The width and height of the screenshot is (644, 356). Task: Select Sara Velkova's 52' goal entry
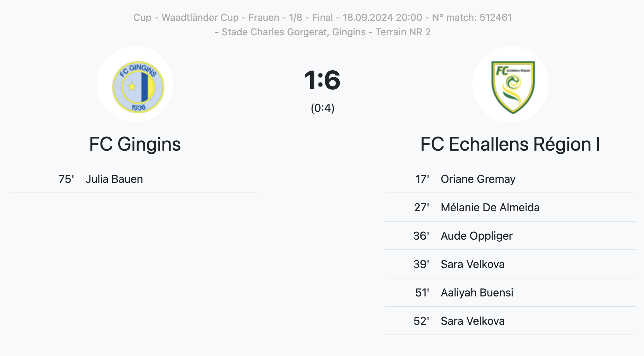(510, 321)
